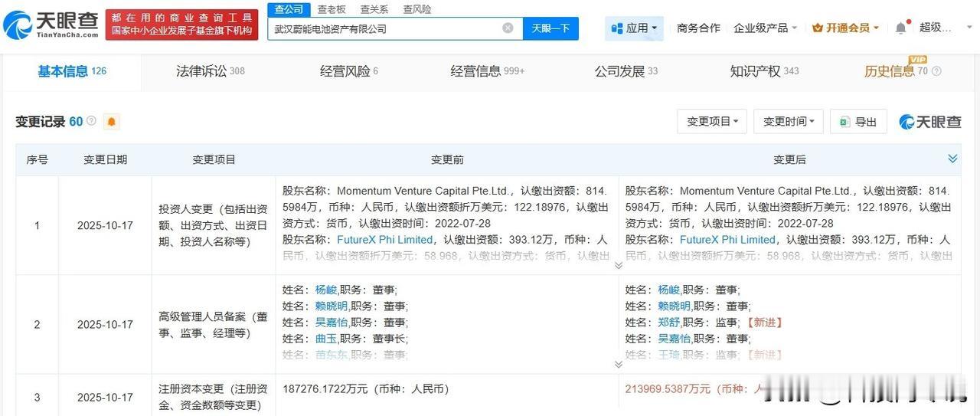Open the 郑舒 监事 name link
The width and height of the screenshot is (980, 416).
668,323
